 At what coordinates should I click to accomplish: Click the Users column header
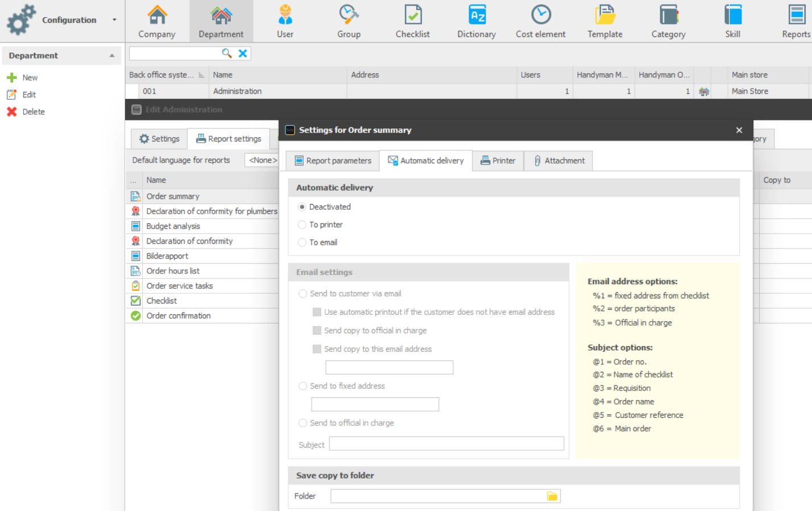[x=545, y=74]
